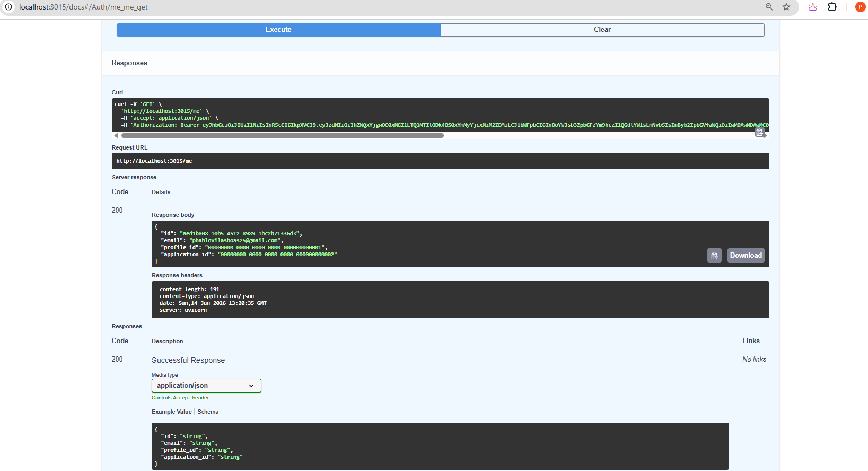
Task: Open the browser profile avatar P
Action: (x=860, y=7)
